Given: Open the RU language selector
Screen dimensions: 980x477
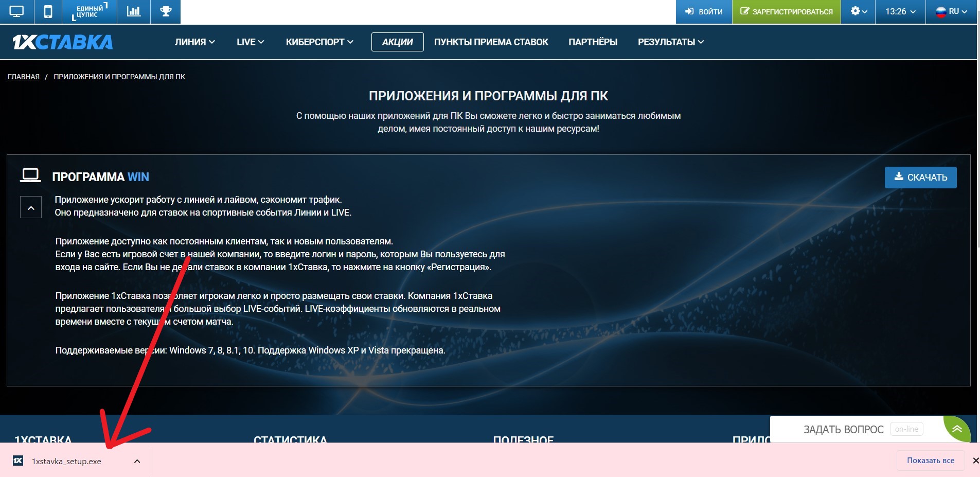Looking at the screenshot, I should click(951, 11).
